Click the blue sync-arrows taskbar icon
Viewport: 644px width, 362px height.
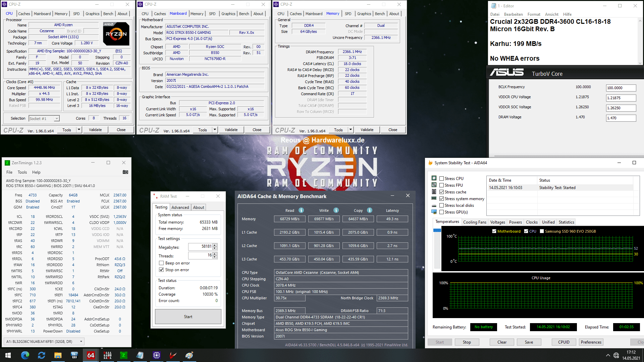click(x=42, y=355)
